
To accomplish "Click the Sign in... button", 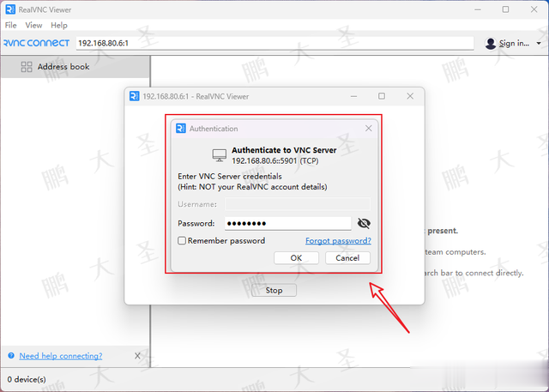I will click(x=514, y=44).
